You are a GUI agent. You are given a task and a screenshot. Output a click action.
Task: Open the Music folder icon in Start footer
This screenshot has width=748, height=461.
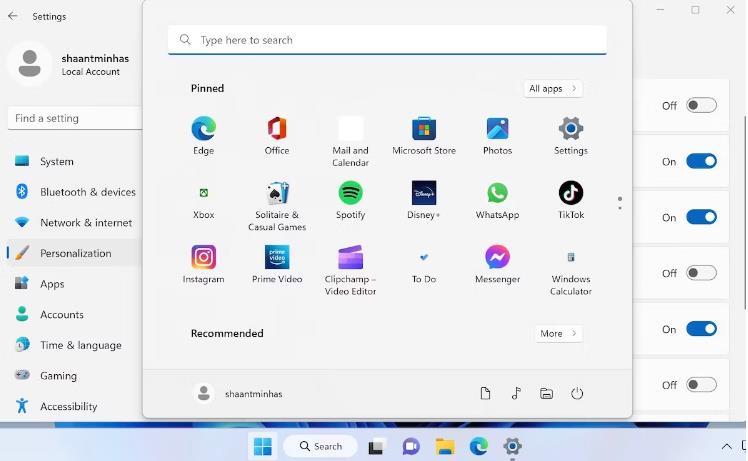516,394
